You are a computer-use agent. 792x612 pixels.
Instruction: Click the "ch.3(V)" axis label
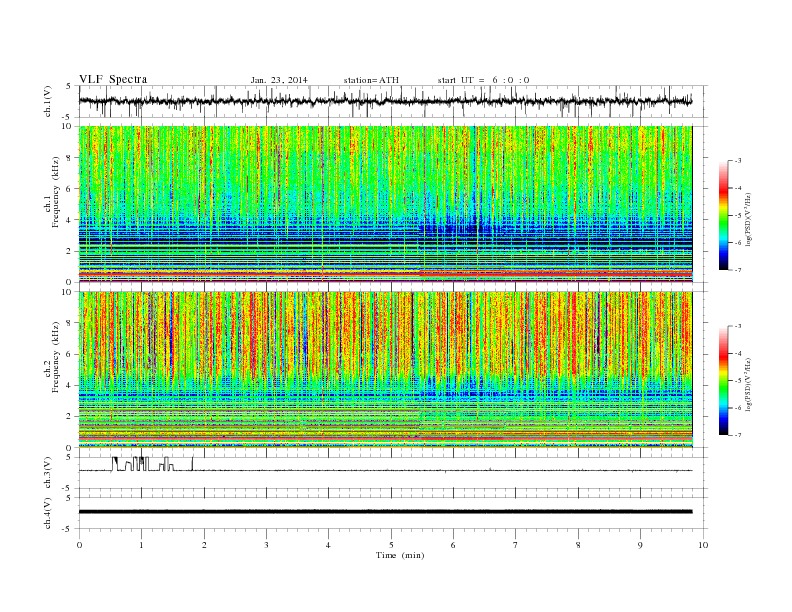[48, 473]
